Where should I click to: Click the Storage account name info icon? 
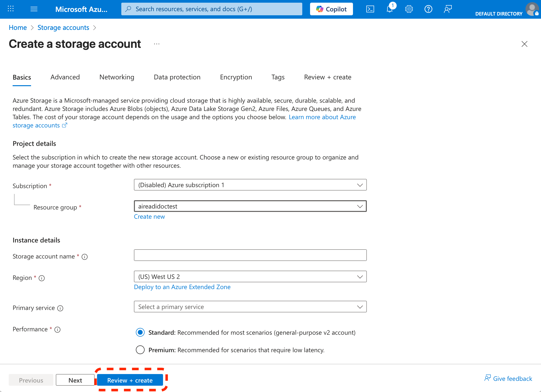[85, 257]
